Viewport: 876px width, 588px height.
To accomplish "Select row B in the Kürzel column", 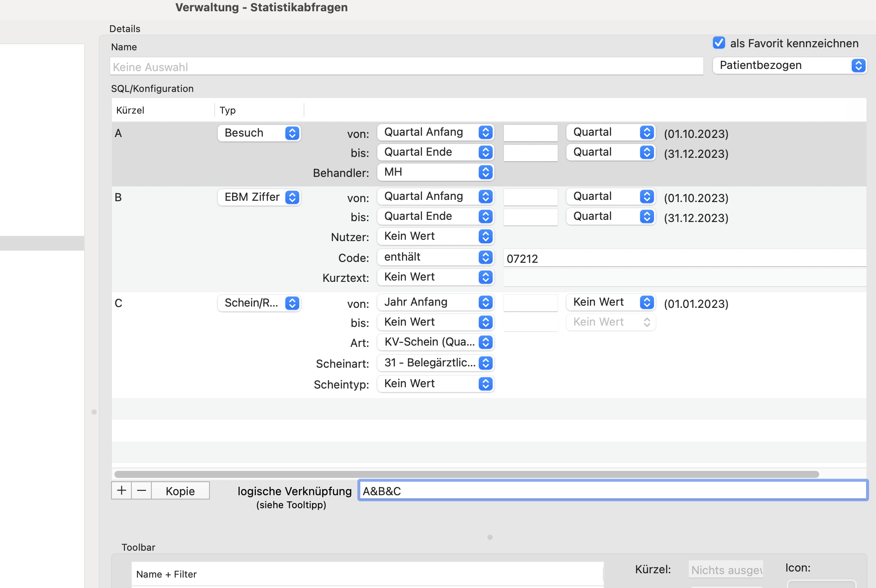I will (118, 197).
